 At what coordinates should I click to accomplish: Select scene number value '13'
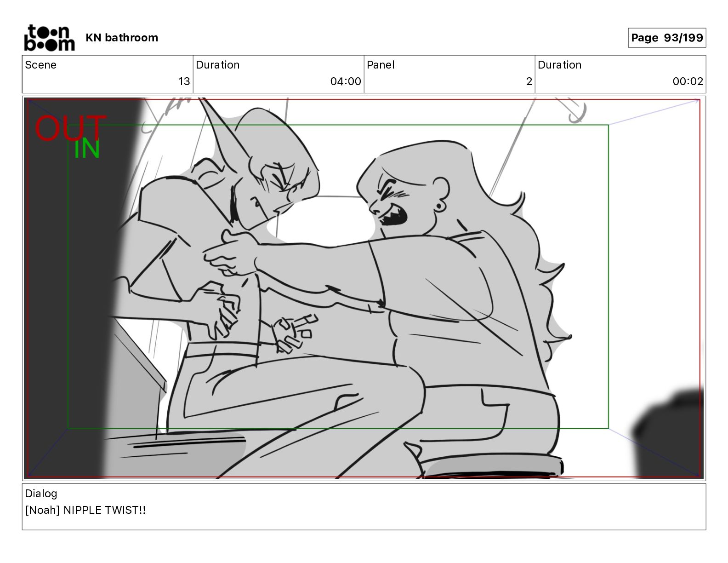184,81
